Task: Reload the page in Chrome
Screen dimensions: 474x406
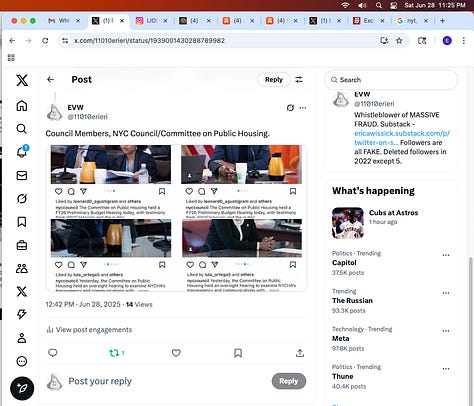Action: (x=45, y=41)
